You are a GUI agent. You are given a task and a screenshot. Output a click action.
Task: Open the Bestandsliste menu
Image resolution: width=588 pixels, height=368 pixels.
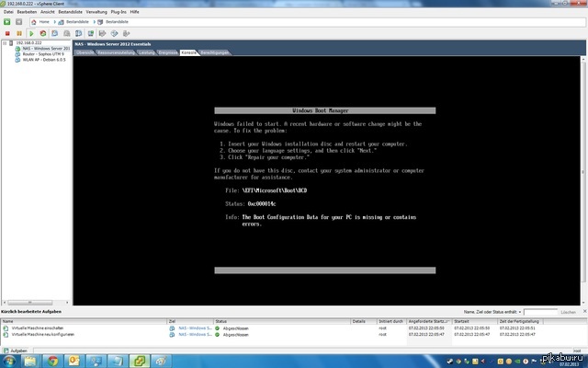click(70, 12)
